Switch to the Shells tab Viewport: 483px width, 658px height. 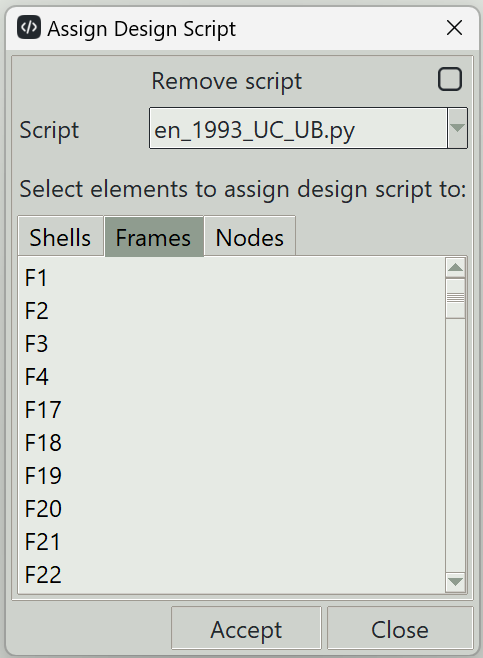click(60, 236)
